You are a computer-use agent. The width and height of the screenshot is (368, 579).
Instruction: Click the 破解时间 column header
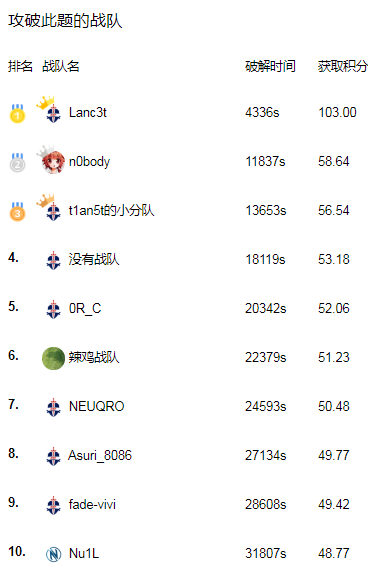[270, 66]
